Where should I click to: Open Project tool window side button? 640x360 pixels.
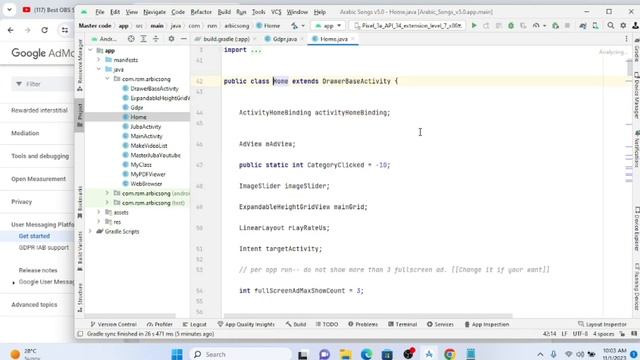[80, 116]
